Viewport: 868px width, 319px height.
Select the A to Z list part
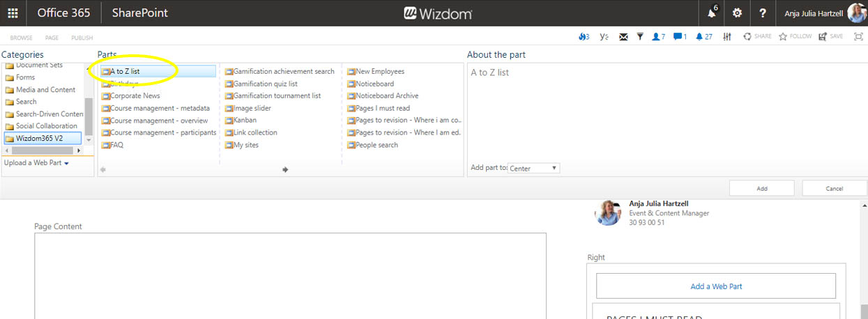pyautogui.click(x=158, y=71)
